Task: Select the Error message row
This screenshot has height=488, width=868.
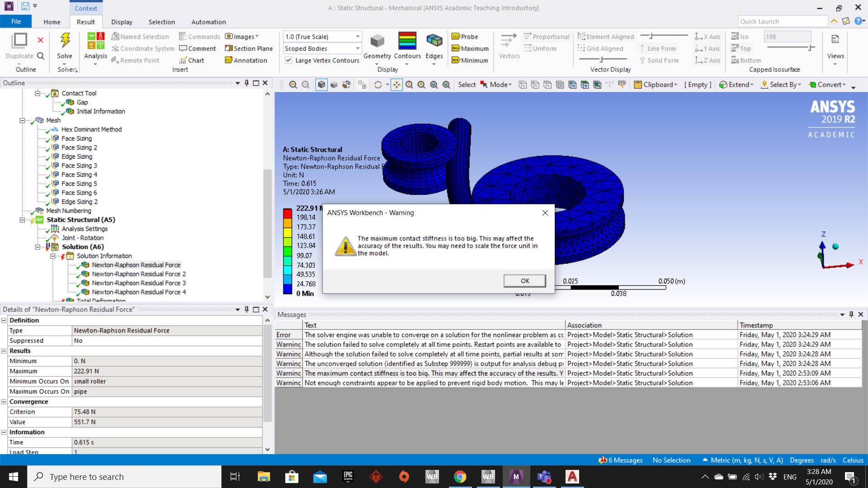Action: (x=568, y=335)
